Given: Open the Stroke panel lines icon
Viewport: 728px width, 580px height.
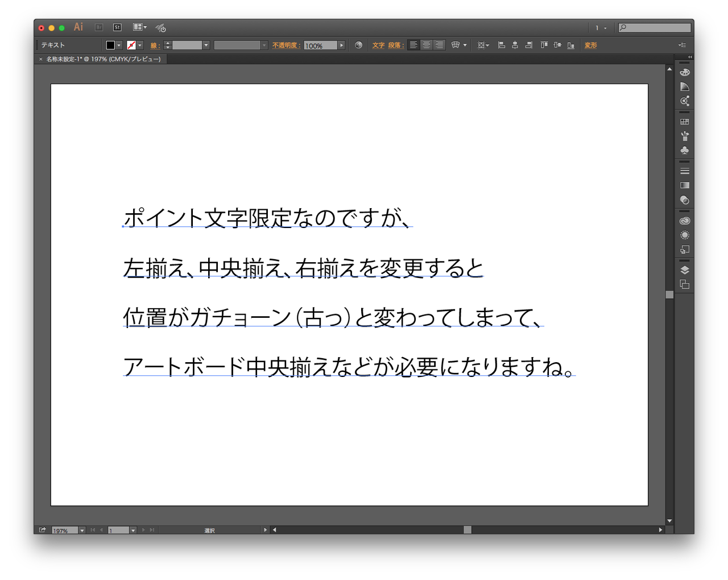Looking at the screenshot, I should 685,171.
